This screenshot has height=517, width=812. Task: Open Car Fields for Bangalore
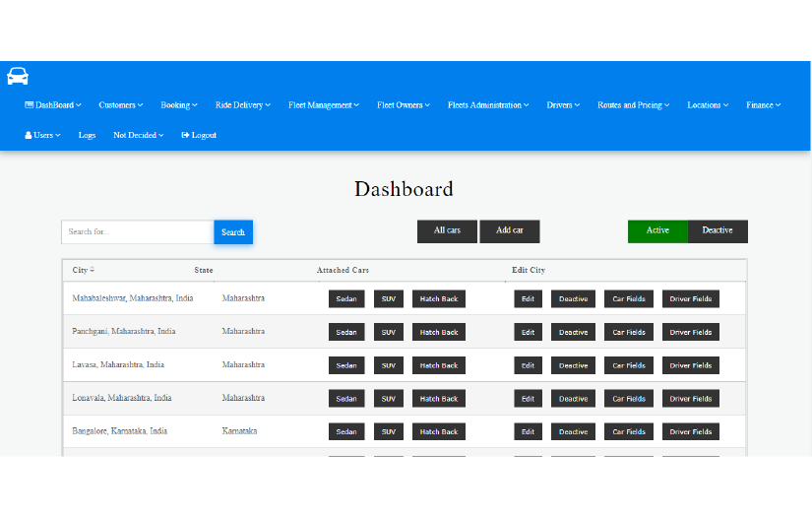coord(629,431)
